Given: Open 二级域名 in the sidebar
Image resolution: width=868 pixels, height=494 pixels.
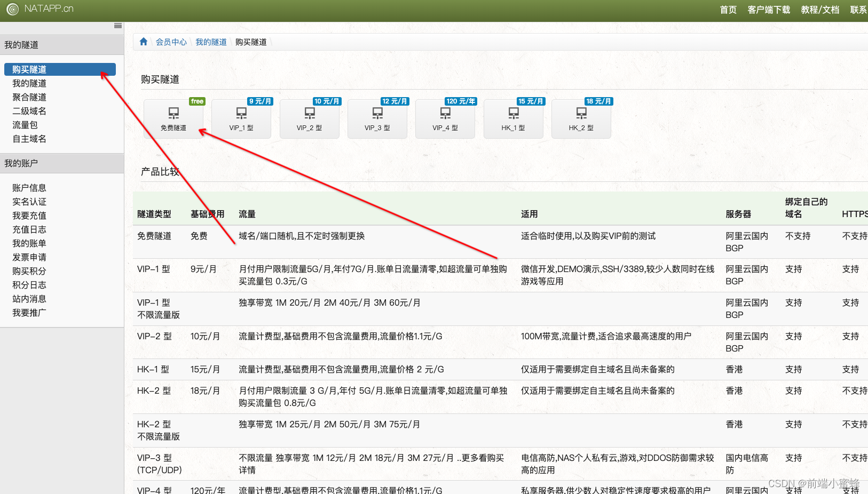Looking at the screenshot, I should (x=29, y=111).
